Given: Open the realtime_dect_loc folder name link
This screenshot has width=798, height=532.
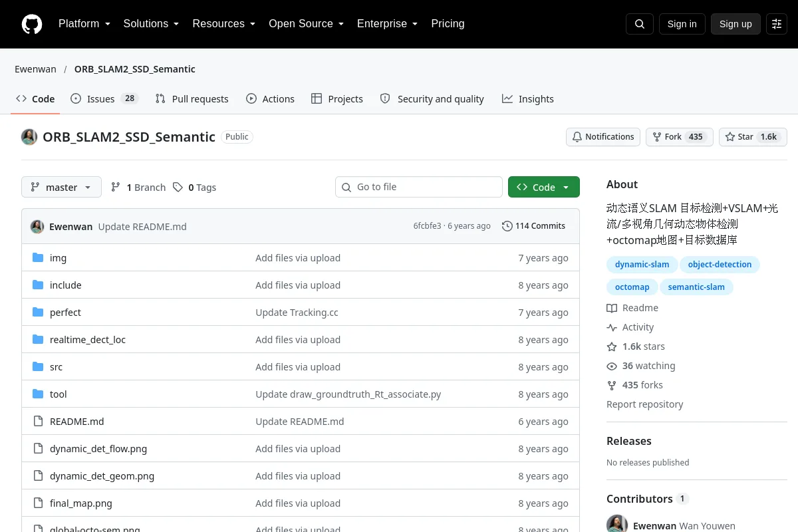Looking at the screenshot, I should pos(88,340).
